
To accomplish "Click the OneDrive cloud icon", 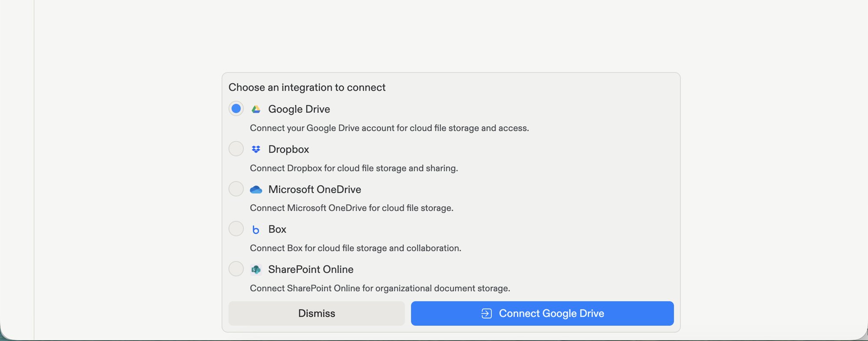I will point(256,190).
